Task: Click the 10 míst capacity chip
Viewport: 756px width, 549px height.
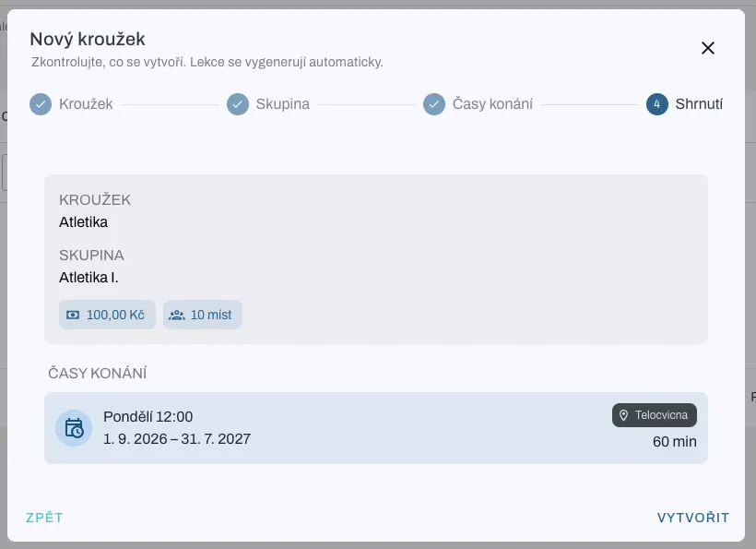Action: click(x=203, y=315)
